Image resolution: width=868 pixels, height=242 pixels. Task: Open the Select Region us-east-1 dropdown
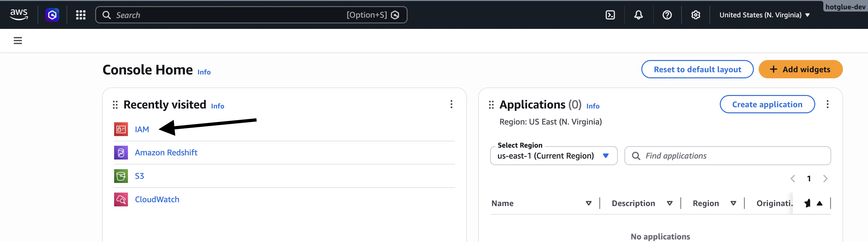point(554,156)
